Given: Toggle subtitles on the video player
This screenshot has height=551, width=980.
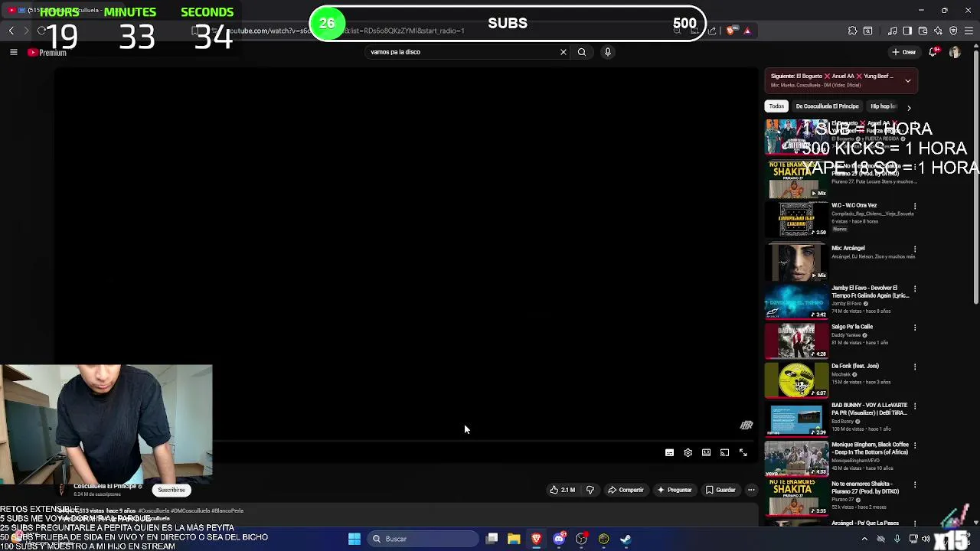Looking at the screenshot, I should (x=669, y=453).
